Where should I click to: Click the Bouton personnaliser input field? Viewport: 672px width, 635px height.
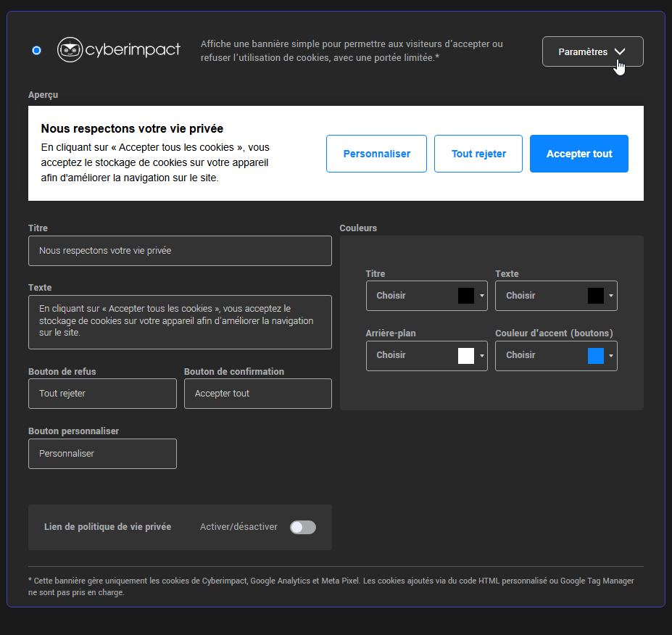click(x=102, y=454)
